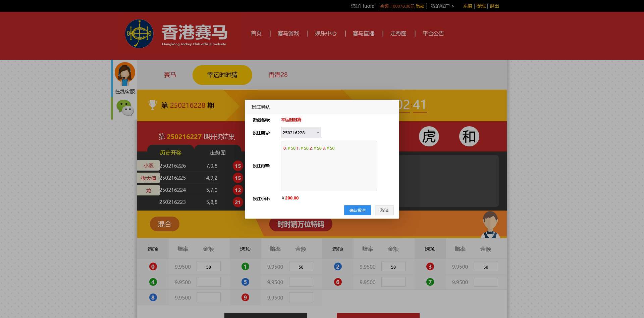Confirm the bet with 确认投注
The image size is (644, 318).
(357, 210)
